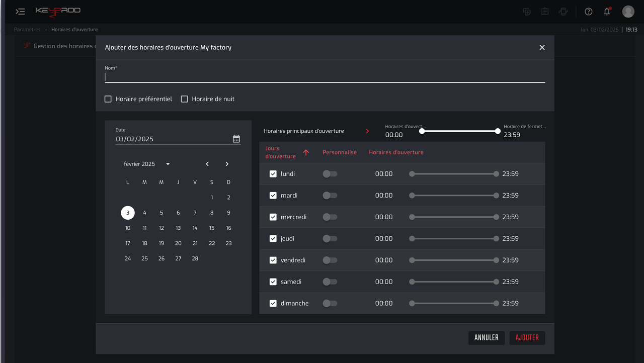Uncheck the mercredi checkbox
644x363 pixels.
273,217
